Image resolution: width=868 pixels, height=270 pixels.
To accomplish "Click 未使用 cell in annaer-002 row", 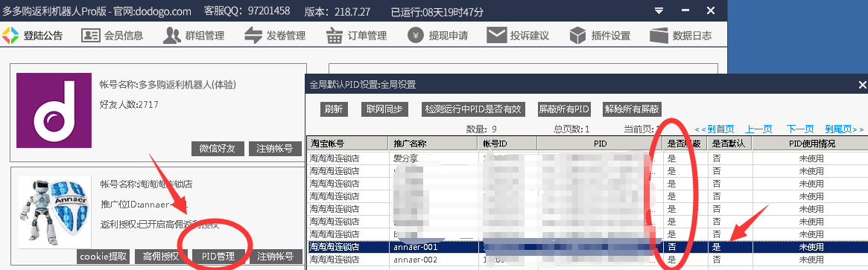I will pos(811,260).
